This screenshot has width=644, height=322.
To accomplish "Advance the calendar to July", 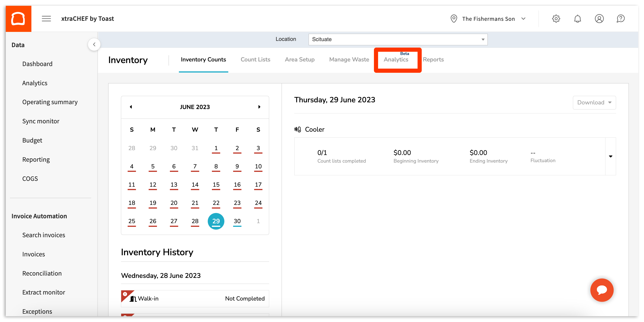I will point(259,107).
